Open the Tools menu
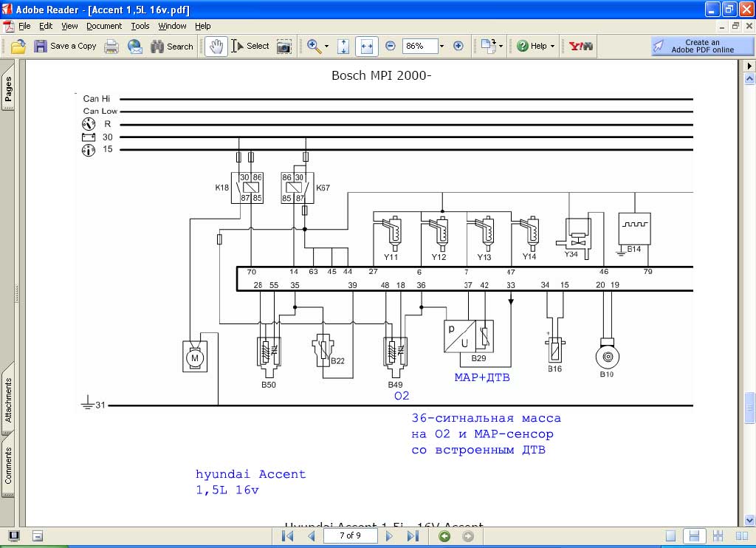756x548 pixels. click(140, 26)
